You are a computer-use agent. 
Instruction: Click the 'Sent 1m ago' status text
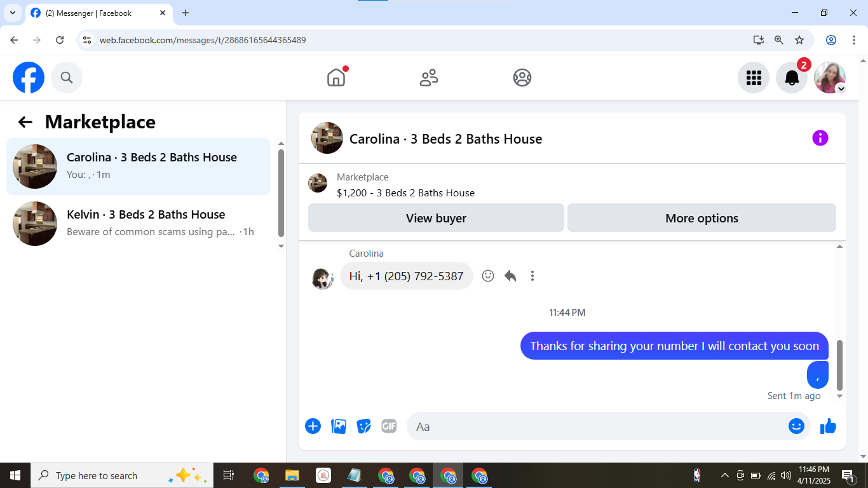coord(794,395)
